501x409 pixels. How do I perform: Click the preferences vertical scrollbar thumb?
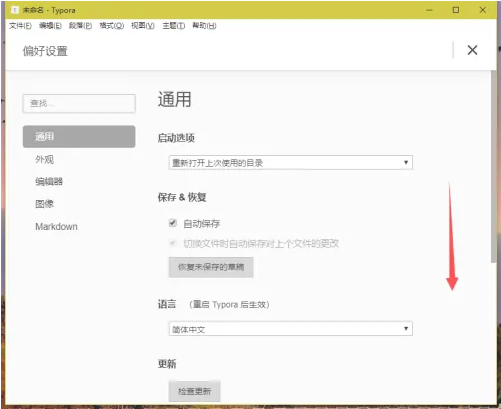click(494, 167)
